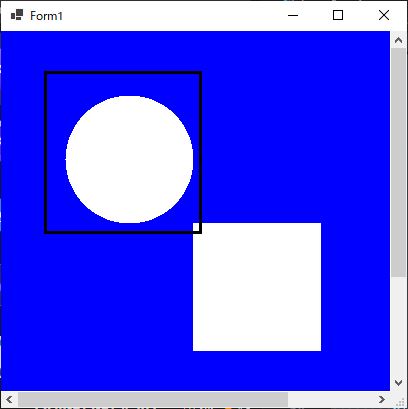Click white square corner inside black rectangle
The image size is (408, 409).
click(x=196, y=227)
